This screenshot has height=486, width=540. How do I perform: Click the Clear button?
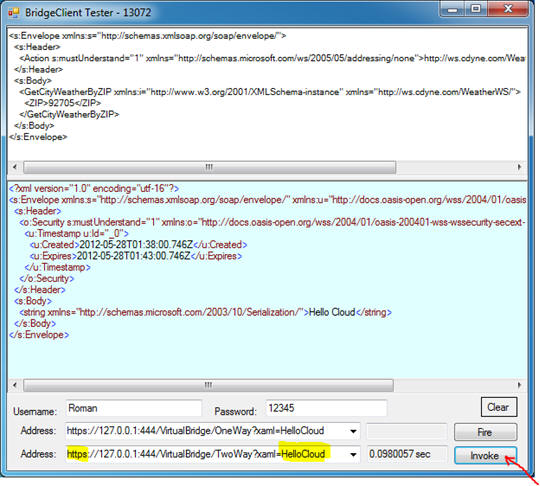tap(499, 407)
